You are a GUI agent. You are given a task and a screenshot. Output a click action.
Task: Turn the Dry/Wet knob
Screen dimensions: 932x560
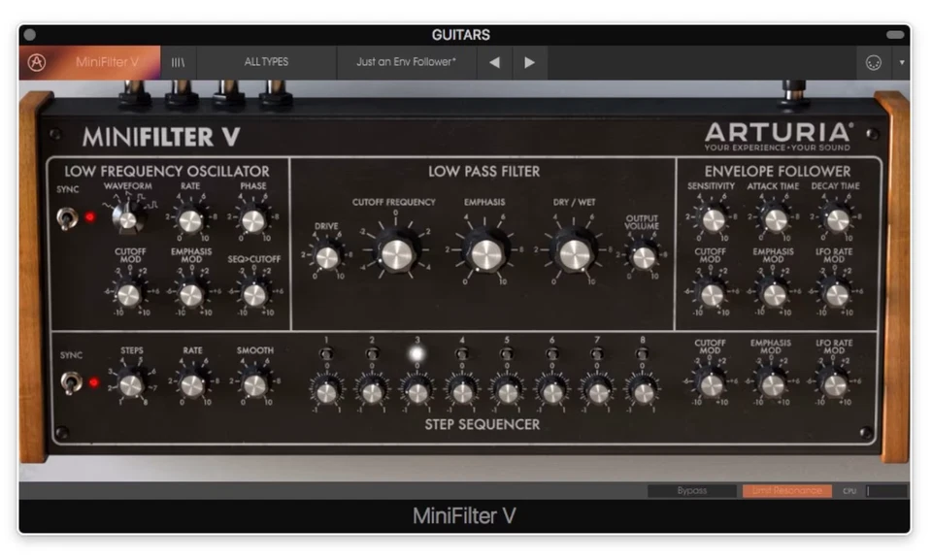click(574, 251)
